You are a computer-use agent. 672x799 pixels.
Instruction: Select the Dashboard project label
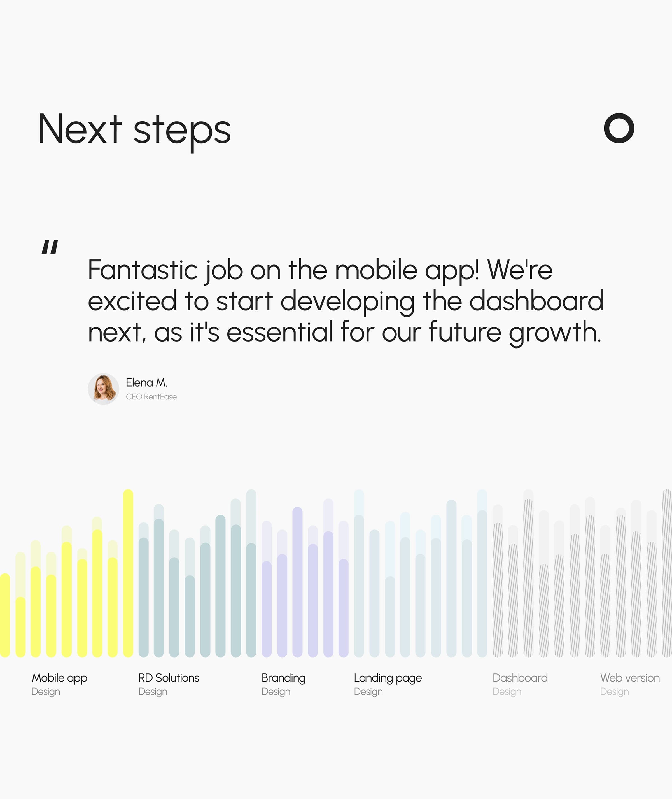520,678
